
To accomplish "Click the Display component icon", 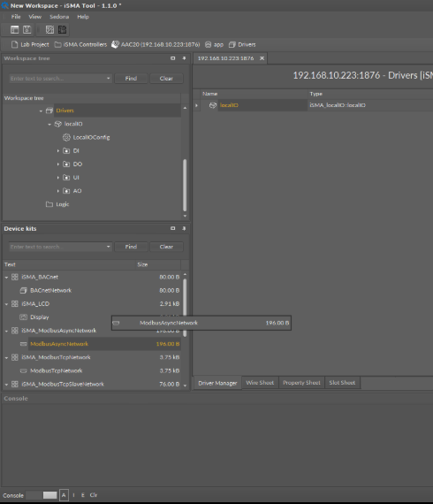I will [x=24, y=317].
